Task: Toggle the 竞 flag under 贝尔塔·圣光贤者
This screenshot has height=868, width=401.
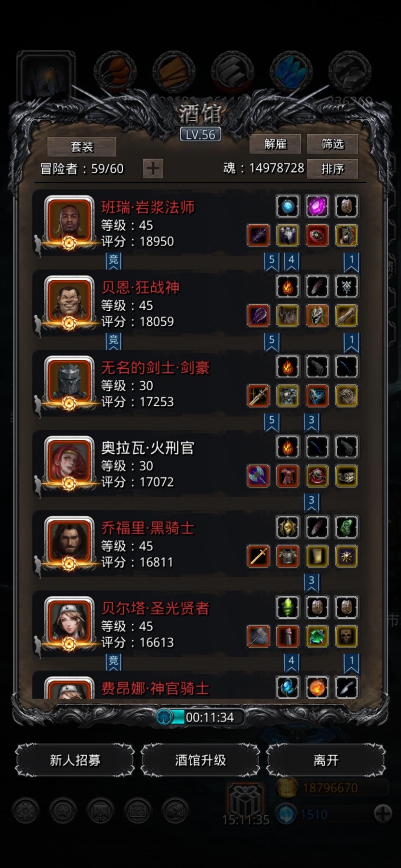Action: (113, 662)
